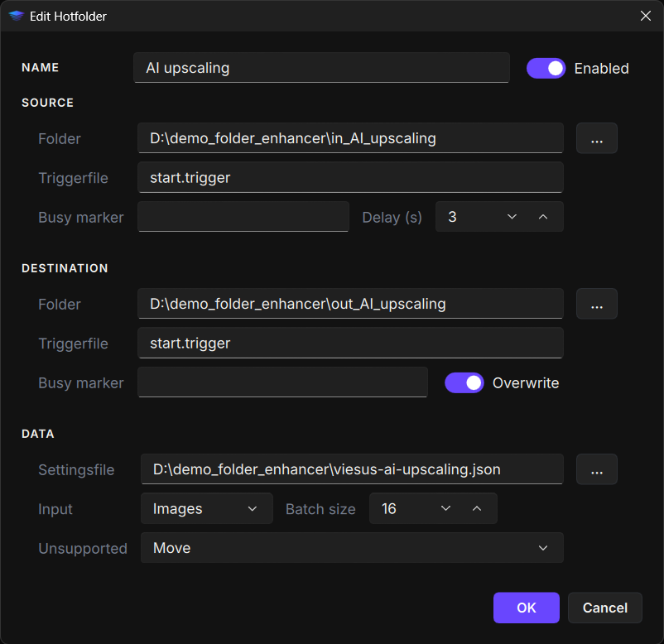Browse for the Source folder

[x=596, y=138]
